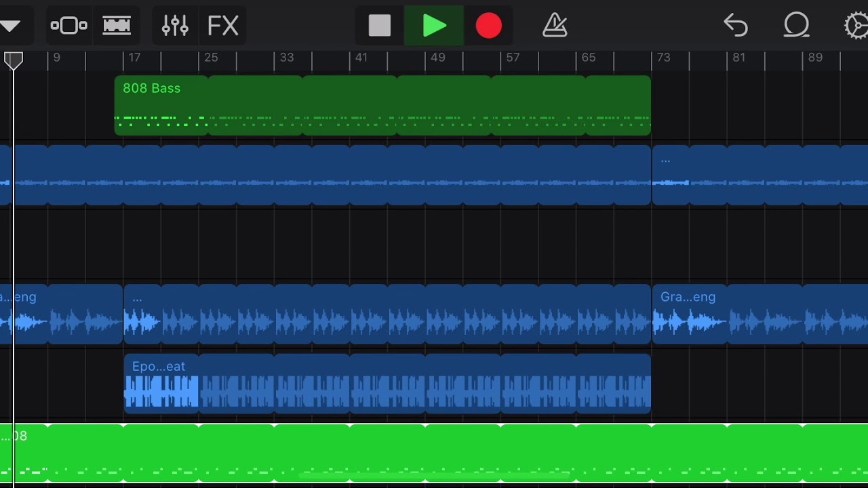Stop playback with the square button
The image size is (868, 488).
380,26
